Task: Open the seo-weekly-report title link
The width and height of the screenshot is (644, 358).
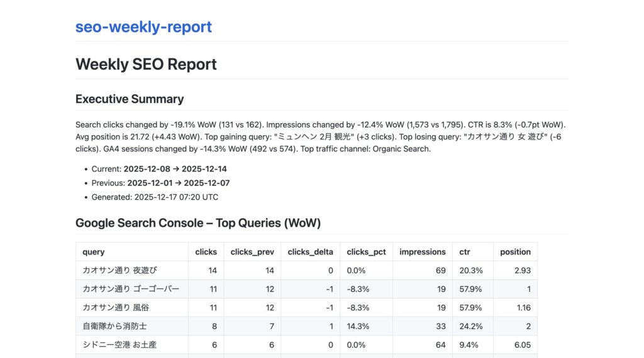Action: click(x=143, y=27)
